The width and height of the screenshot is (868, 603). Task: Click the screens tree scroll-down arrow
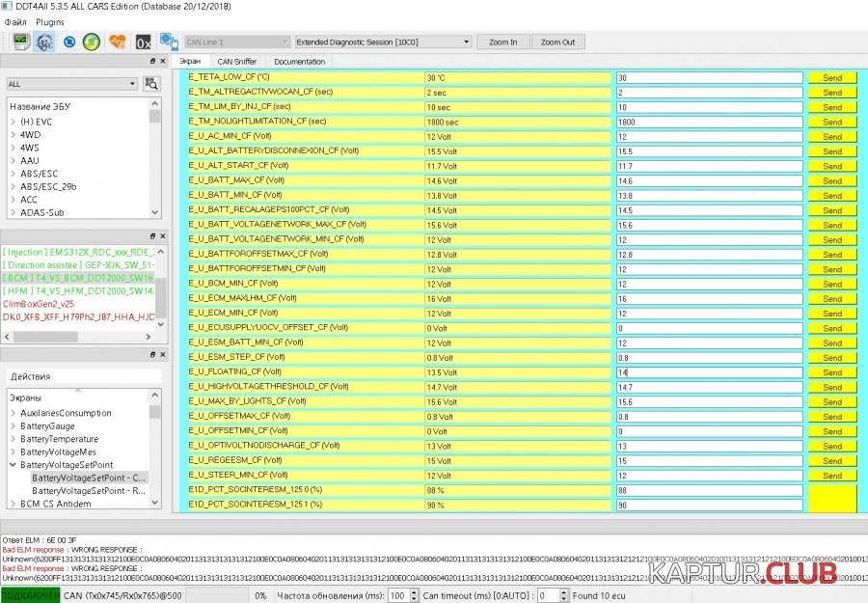click(x=155, y=503)
